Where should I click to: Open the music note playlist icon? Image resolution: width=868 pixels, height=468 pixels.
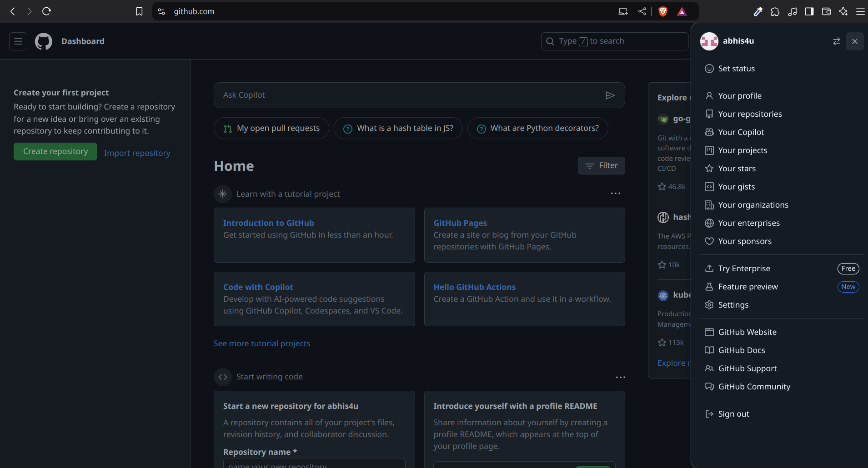coord(793,11)
